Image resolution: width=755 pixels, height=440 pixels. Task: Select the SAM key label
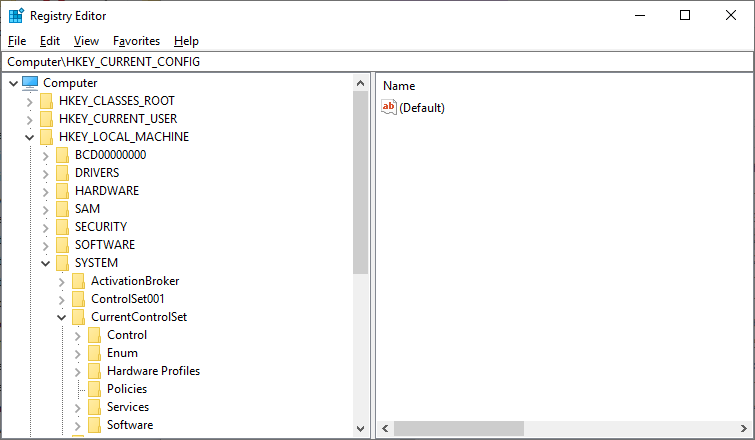(87, 209)
